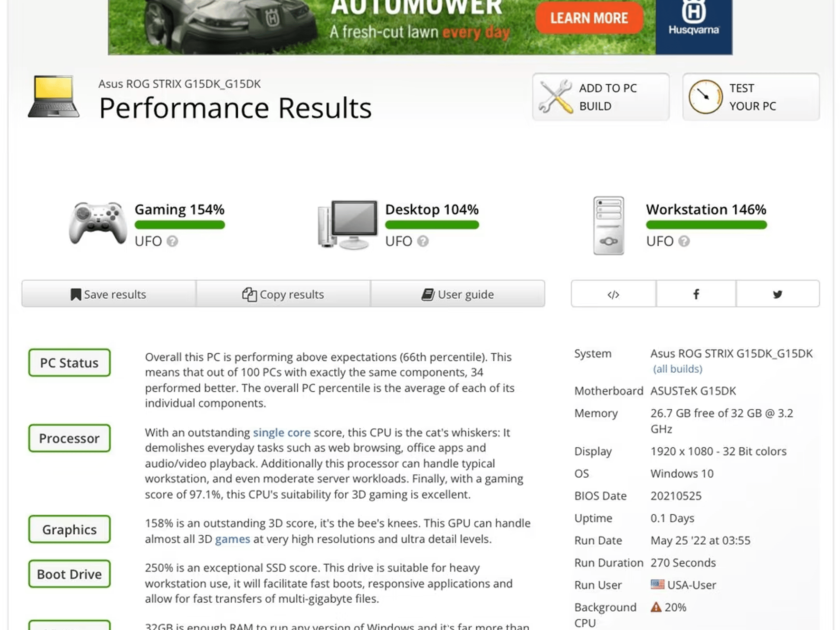Follow the single core link
Screen dimensions: 840x630
tap(282, 432)
